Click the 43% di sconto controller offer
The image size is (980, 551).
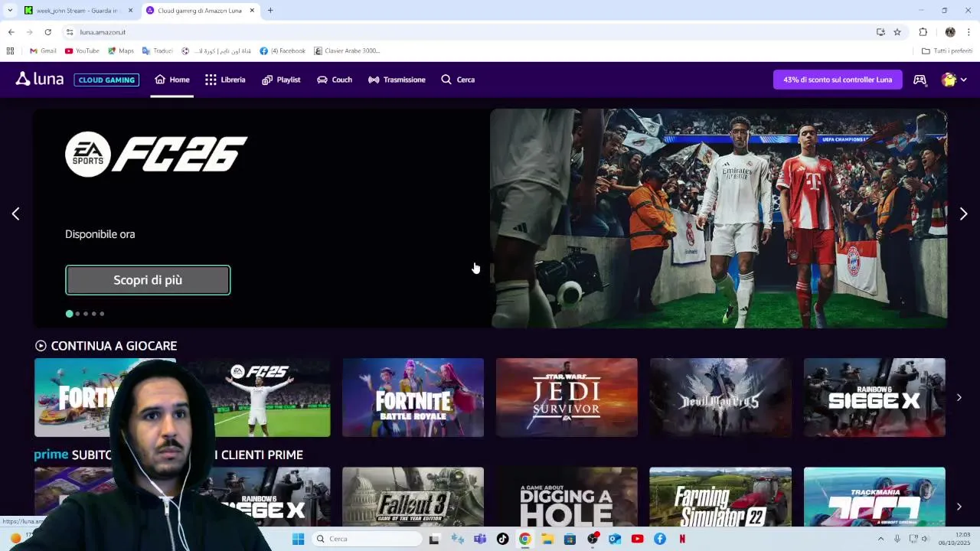click(x=838, y=80)
